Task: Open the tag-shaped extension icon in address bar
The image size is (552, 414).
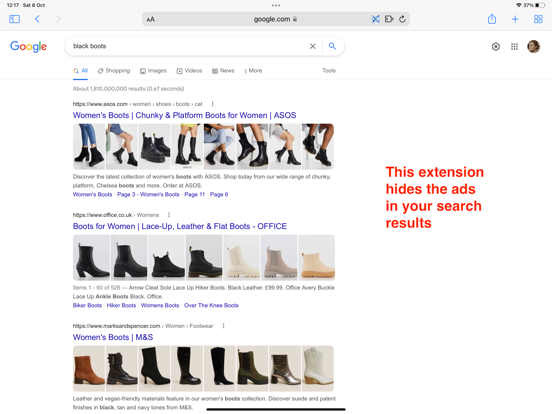Action: point(389,19)
